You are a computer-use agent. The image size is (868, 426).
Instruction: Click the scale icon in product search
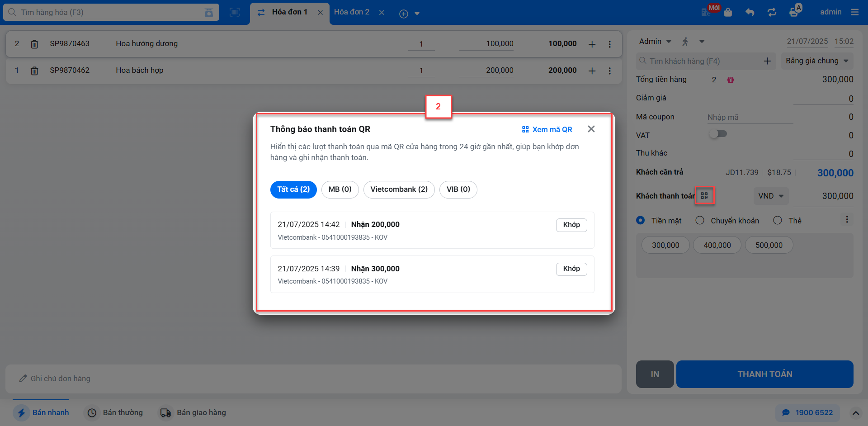click(x=208, y=12)
